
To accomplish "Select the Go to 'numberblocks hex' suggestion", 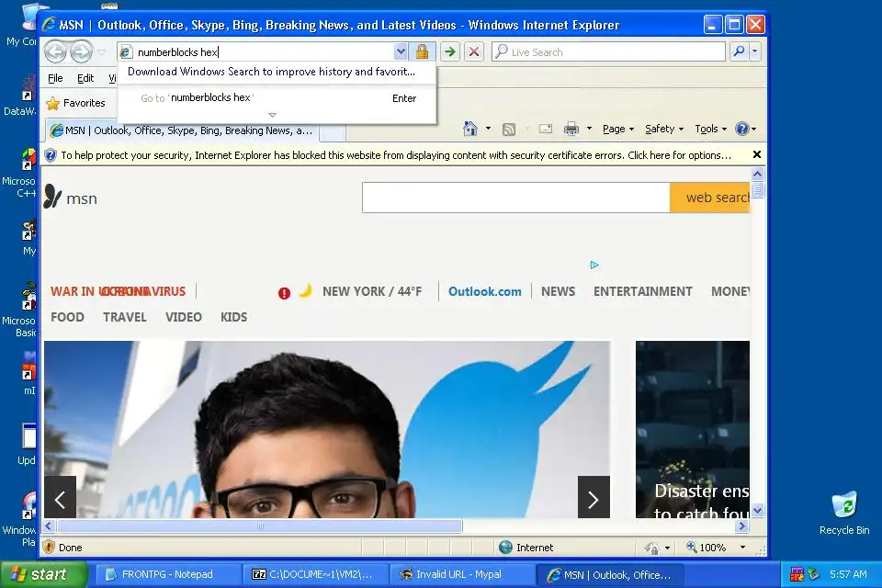I will click(x=277, y=98).
